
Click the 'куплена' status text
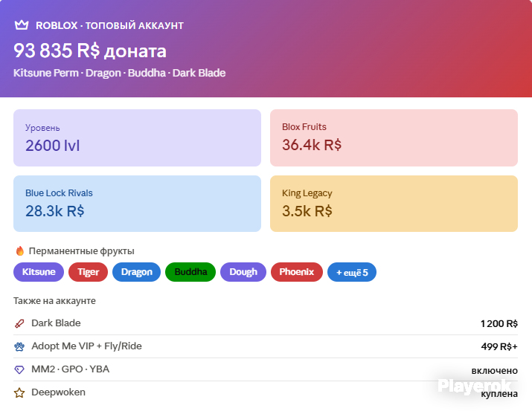point(499,394)
